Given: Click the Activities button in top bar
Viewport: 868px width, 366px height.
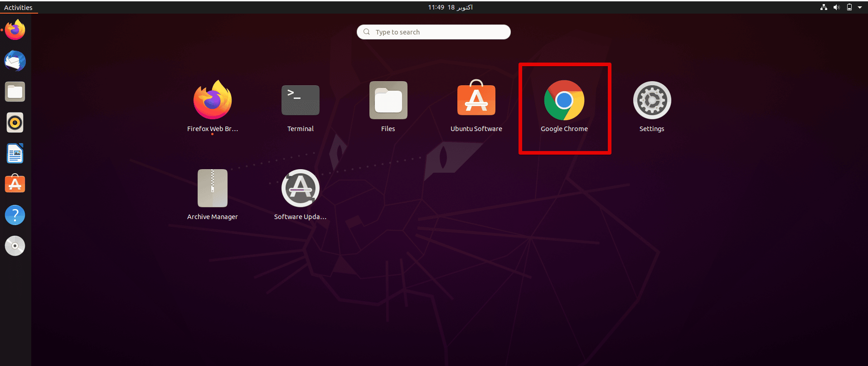Looking at the screenshot, I should point(18,7).
